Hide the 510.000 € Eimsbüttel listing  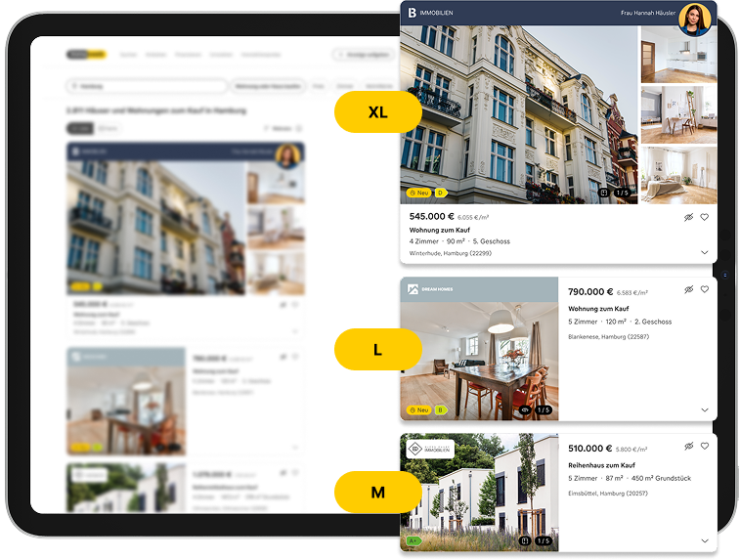coord(688,446)
